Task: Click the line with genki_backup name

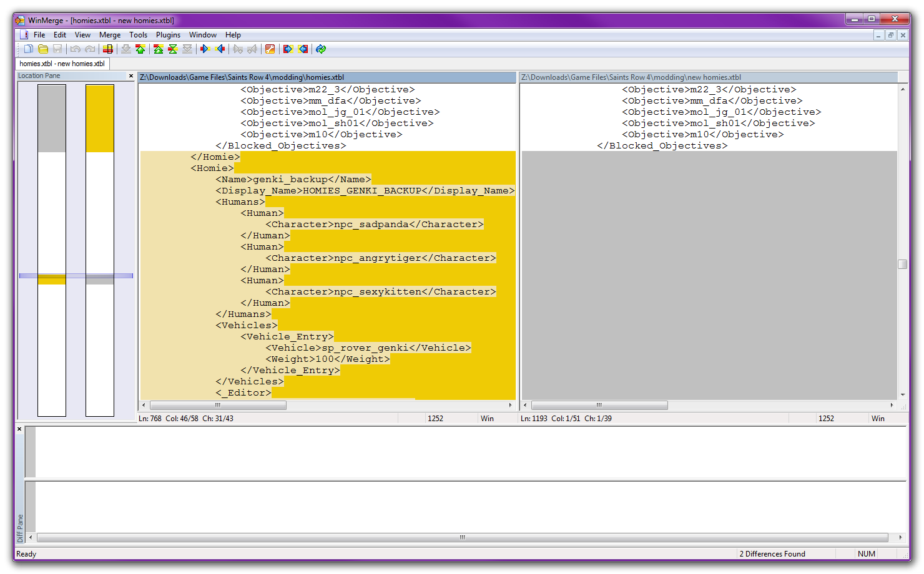Action: click(293, 180)
